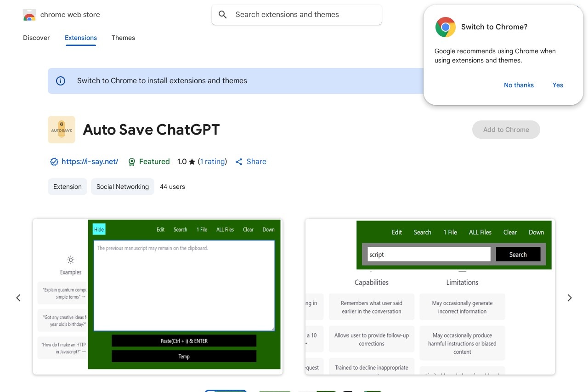Viewport: 588px width, 392px height.
Task: Go to next screenshot with right arrow
Action: pyautogui.click(x=570, y=298)
